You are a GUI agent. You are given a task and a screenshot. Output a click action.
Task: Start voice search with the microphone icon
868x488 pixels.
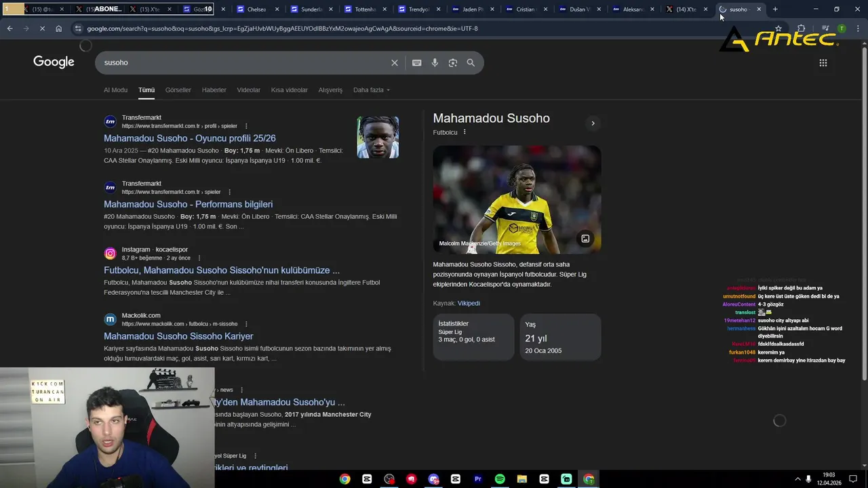pyautogui.click(x=435, y=62)
